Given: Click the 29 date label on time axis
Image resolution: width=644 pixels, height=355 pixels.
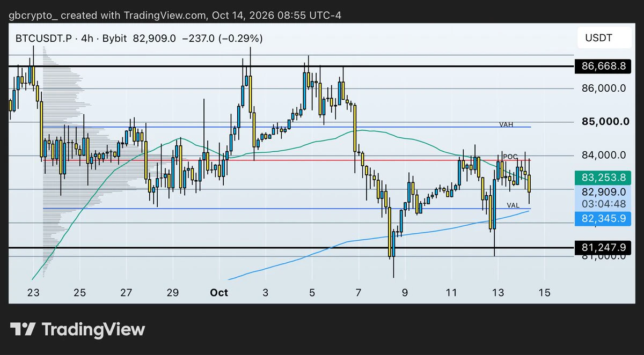Looking at the screenshot, I should coord(173,293).
